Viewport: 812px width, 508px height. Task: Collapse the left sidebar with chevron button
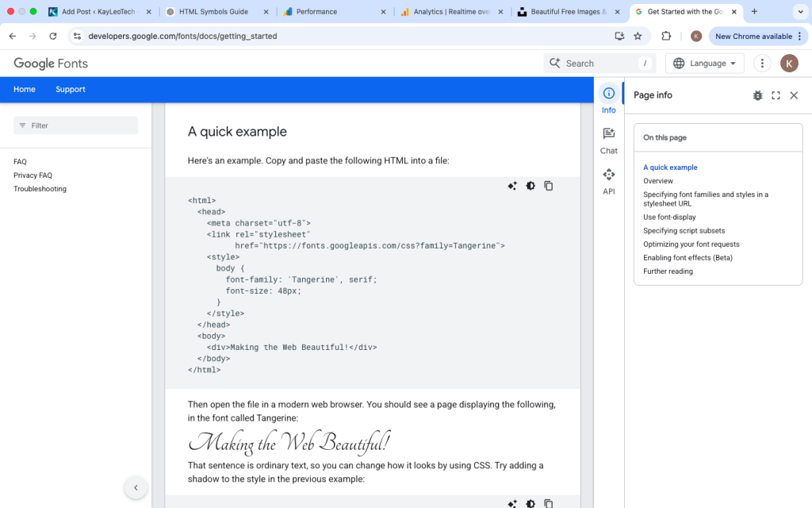point(136,487)
